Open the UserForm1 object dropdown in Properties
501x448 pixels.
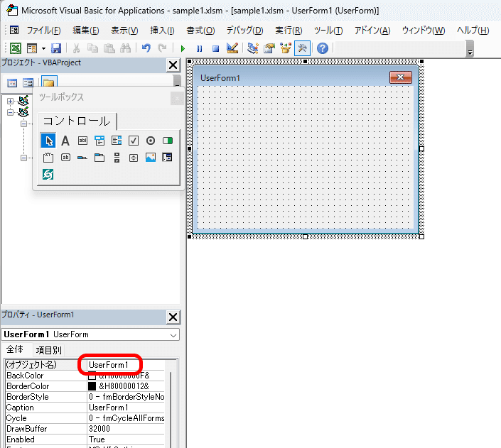coord(173,335)
